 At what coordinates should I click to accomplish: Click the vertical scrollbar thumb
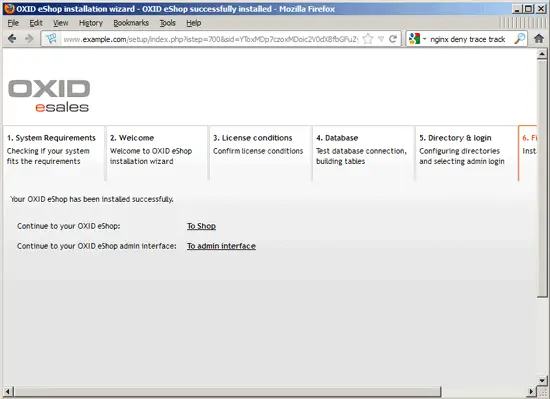pyautogui.click(x=542, y=179)
